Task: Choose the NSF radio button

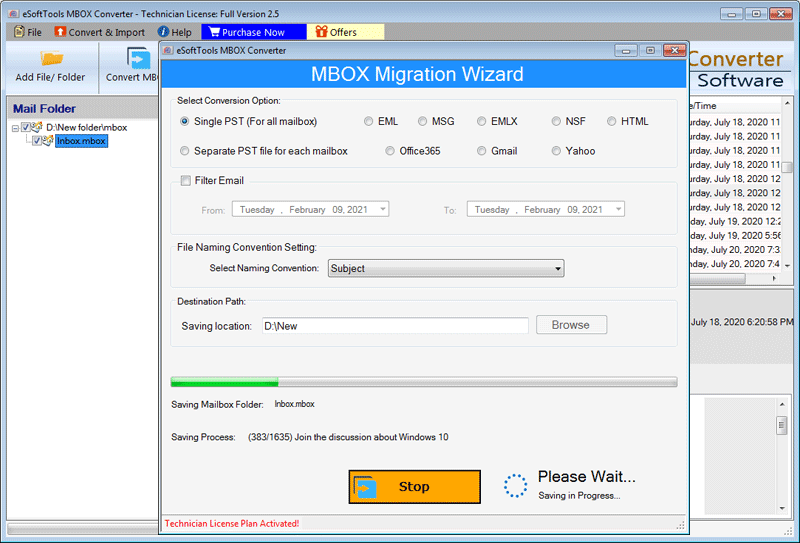Action: [x=556, y=121]
